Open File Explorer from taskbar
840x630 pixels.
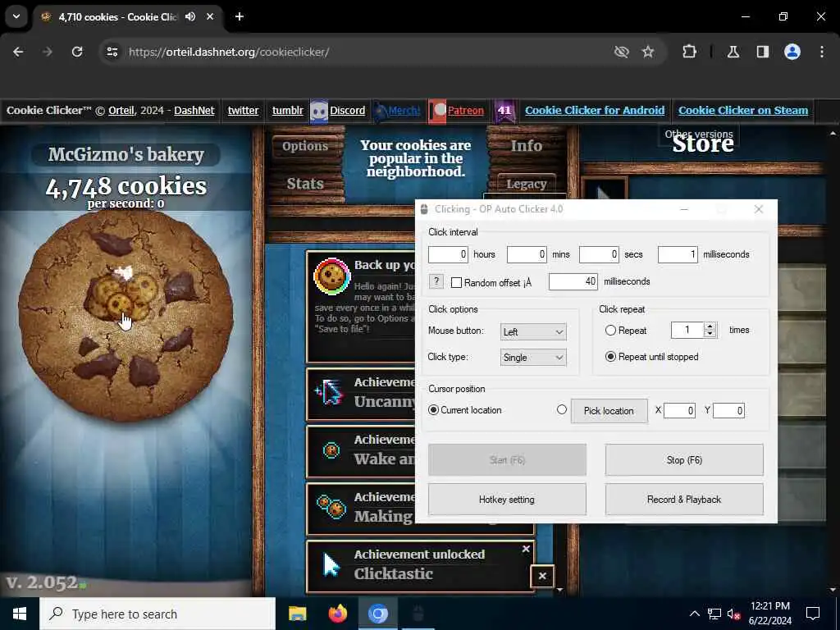pyautogui.click(x=297, y=614)
